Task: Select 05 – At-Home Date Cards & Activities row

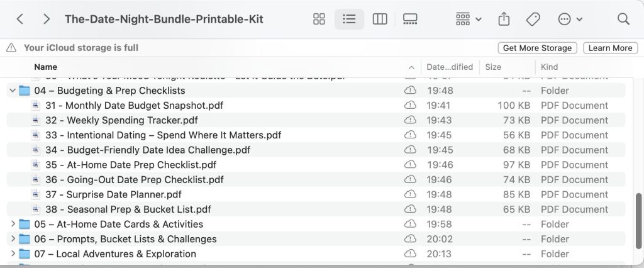Action: point(316,224)
